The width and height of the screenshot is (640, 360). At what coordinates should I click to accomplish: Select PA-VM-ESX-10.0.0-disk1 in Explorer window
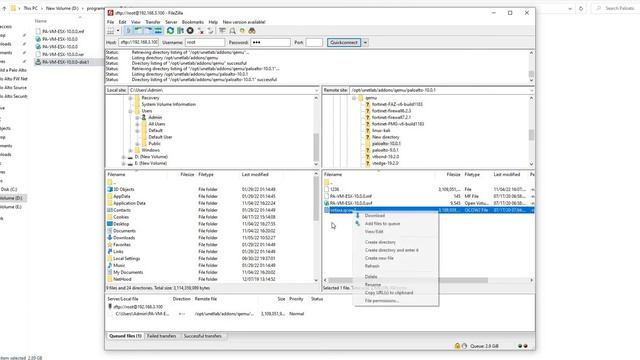coord(65,62)
